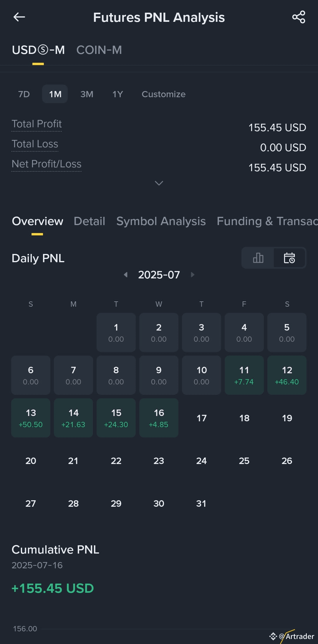Open the share icon
The height and width of the screenshot is (644, 318).
click(299, 17)
